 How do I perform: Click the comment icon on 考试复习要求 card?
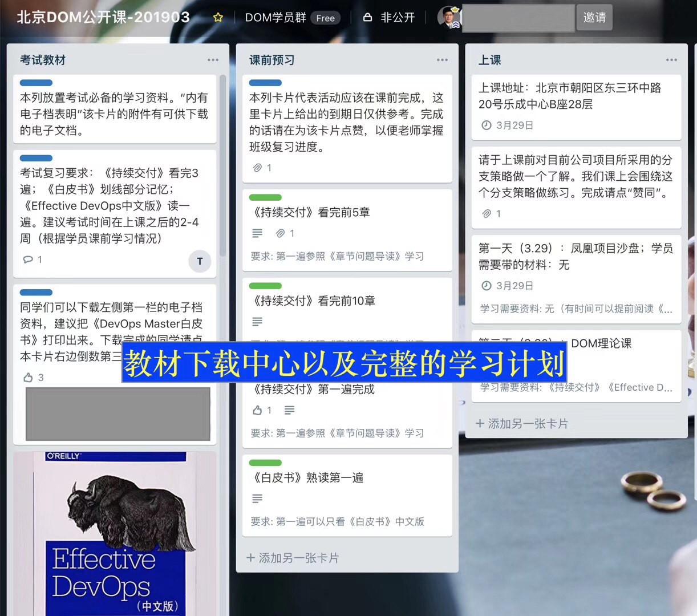tap(28, 260)
